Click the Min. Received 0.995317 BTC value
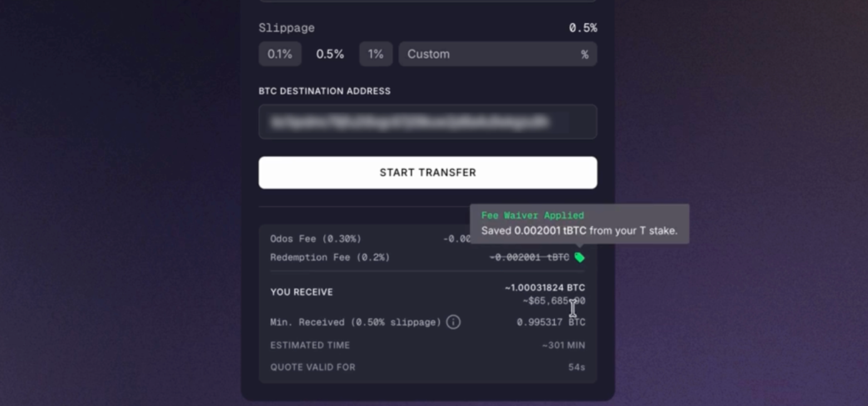Image resolution: width=868 pixels, height=406 pixels. 551,322
